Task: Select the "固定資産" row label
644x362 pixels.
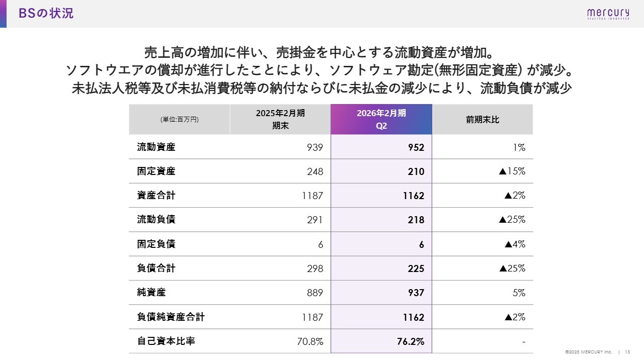Action: [x=156, y=171]
